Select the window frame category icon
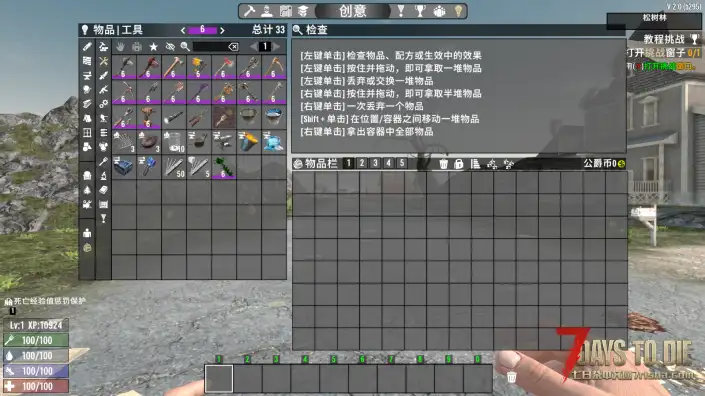Viewport: 705px width, 396px height. pos(87,133)
